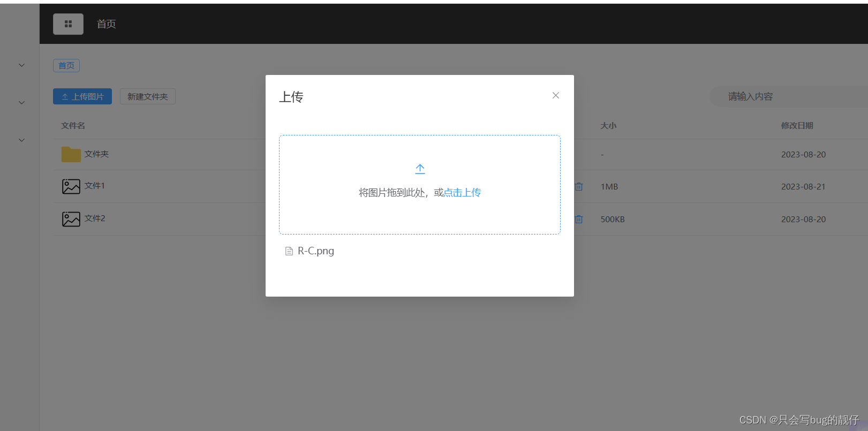The image size is (868, 431).
Task: Click the 文件1 file name
Action: [95, 186]
